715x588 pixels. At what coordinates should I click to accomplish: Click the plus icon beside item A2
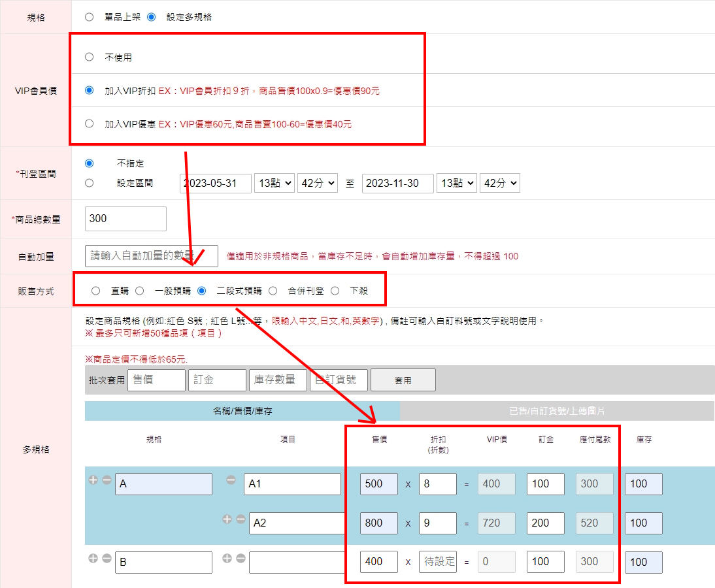tap(227, 519)
